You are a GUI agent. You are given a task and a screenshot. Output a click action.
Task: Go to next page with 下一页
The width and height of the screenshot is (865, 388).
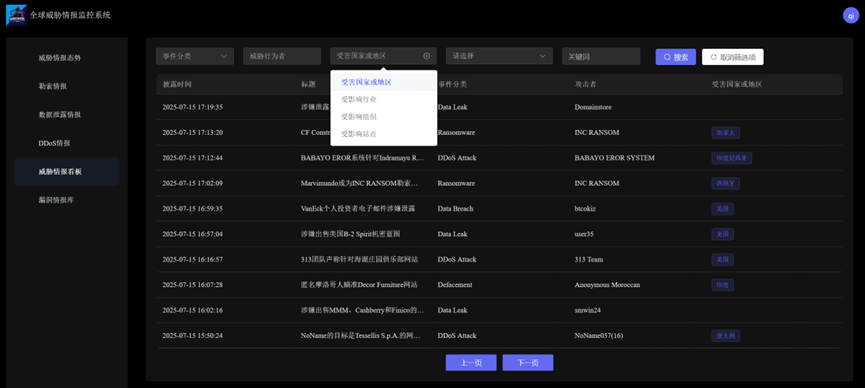pyautogui.click(x=528, y=363)
